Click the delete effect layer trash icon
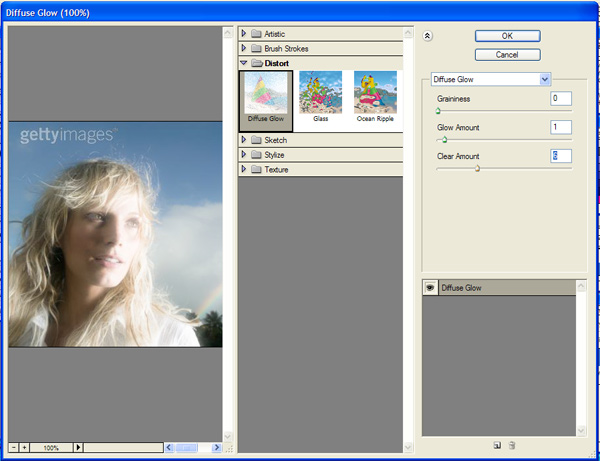The height and width of the screenshot is (461, 600). pos(512,445)
